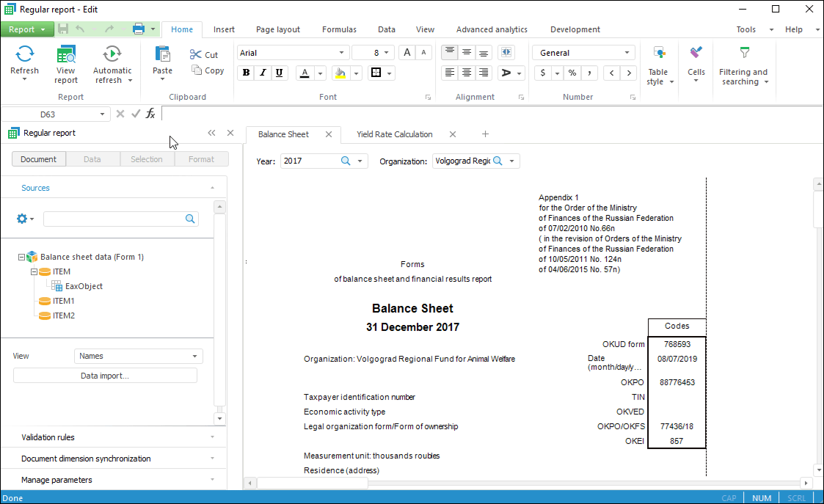Open the Yield Rate Calculation sheet tab
Viewport: 824px width, 504px height.
(x=394, y=134)
